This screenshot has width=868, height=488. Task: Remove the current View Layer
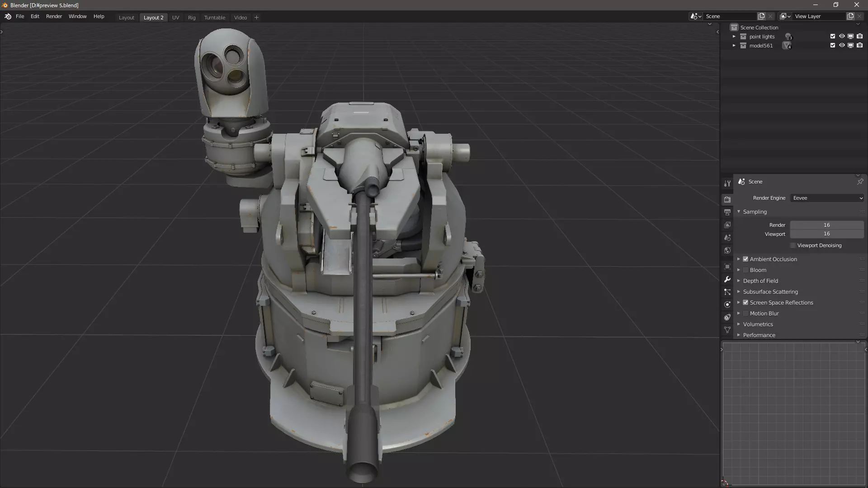(x=859, y=16)
